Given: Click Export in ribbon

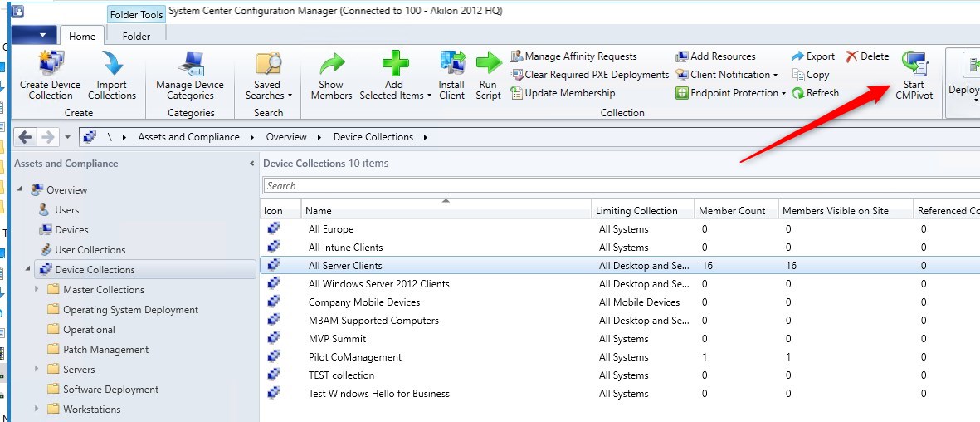Looking at the screenshot, I should pos(813,56).
